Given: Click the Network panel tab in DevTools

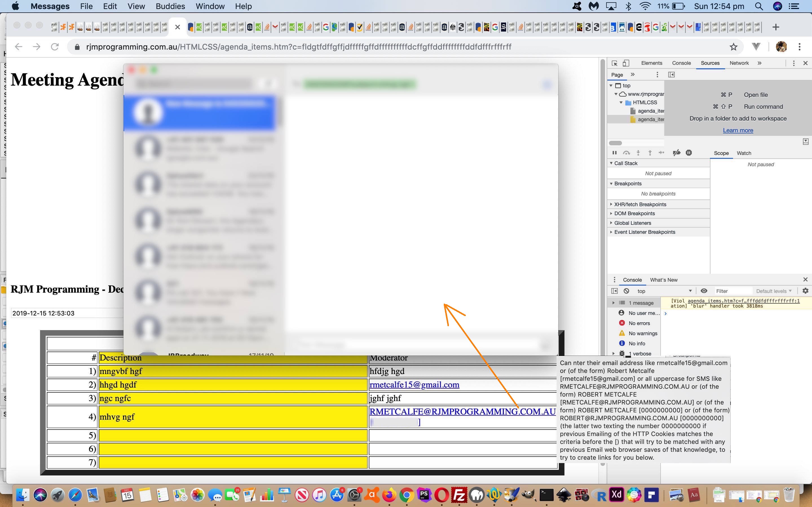Looking at the screenshot, I should point(740,63).
